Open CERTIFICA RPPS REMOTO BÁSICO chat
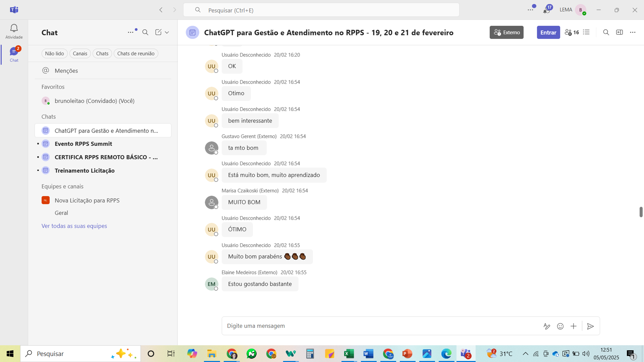This screenshot has width=644, height=362. (103, 157)
